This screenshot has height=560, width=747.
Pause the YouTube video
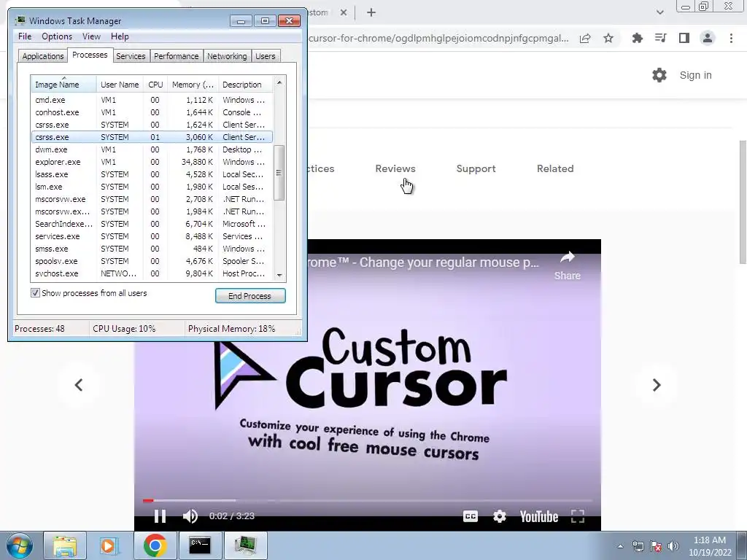160,516
